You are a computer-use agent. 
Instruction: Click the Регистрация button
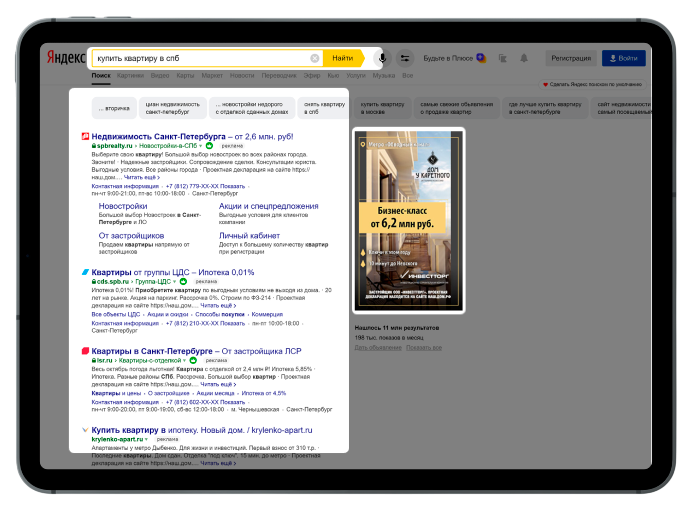pos(570,58)
